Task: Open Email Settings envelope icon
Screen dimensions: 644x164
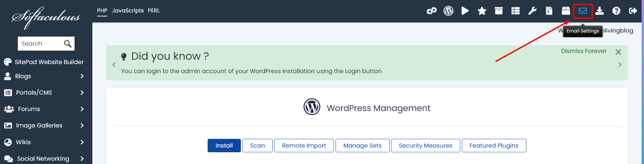Action: pos(583,11)
